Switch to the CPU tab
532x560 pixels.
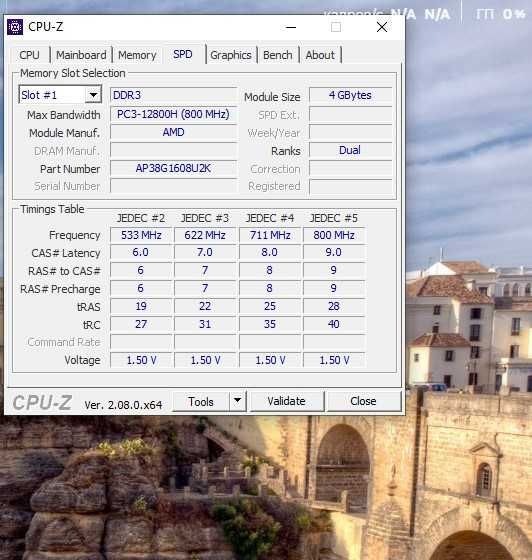(x=29, y=55)
